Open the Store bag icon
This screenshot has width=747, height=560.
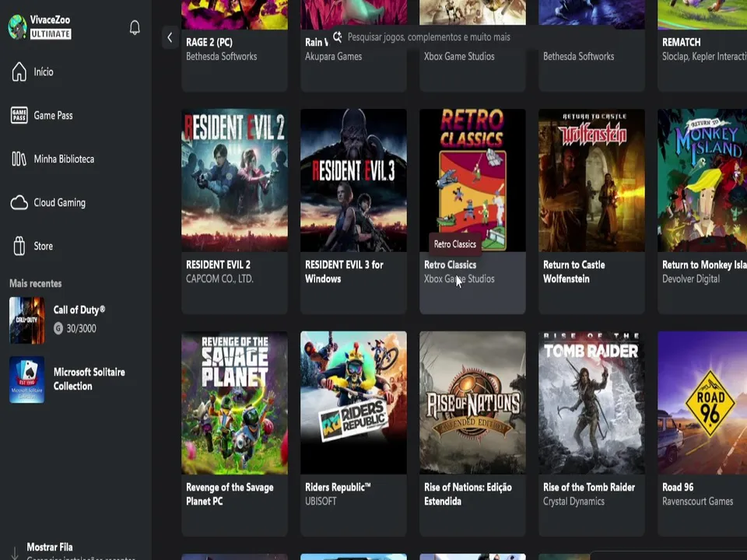coord(19,246)
